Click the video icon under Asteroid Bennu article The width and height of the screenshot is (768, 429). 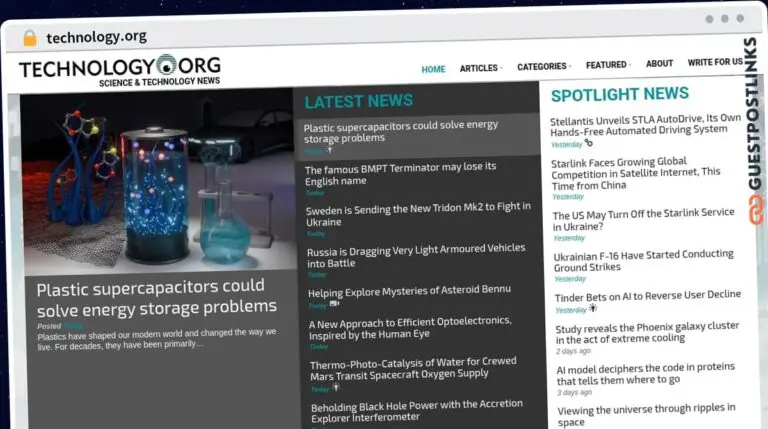click(x=335, y=304)
